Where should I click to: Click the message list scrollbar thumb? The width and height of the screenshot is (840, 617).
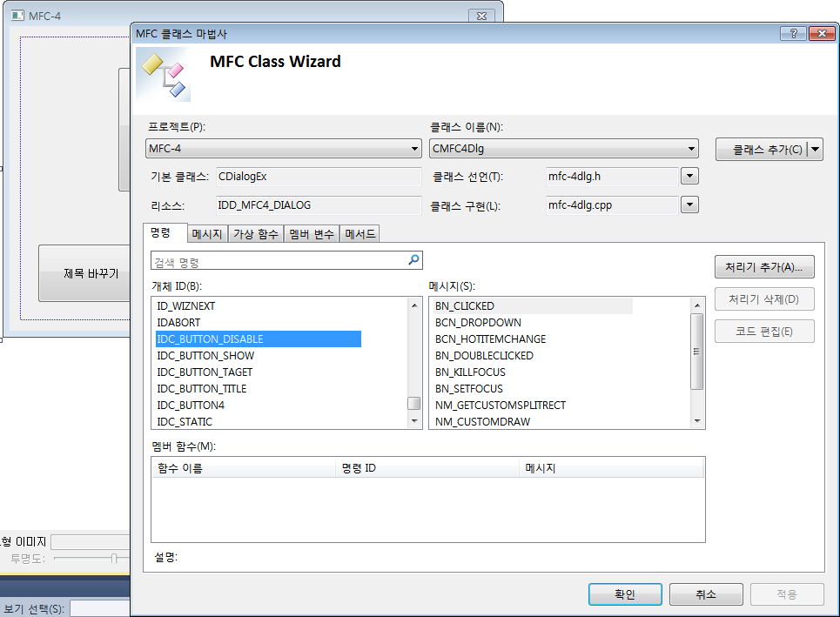(697, 352)
